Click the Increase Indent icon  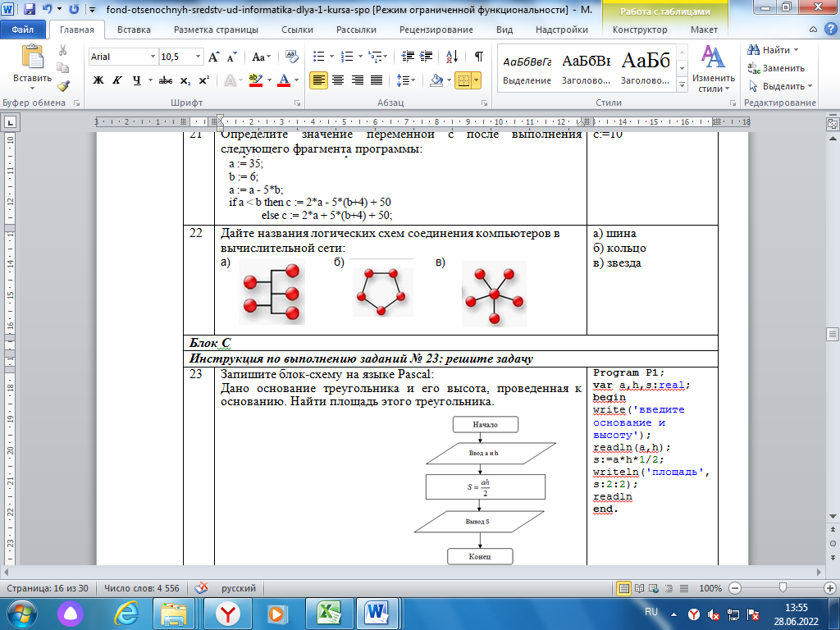click(x=427, y=57)
